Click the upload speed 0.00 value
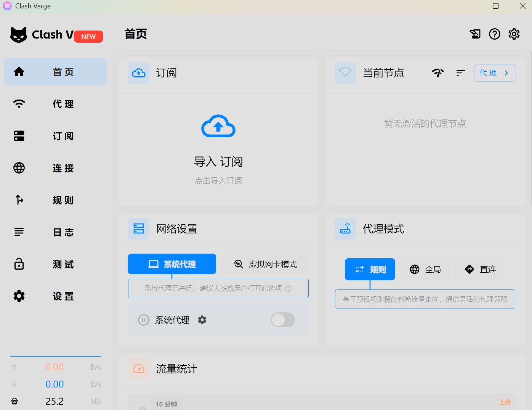 pyautogui.click(x=54, y=367)
